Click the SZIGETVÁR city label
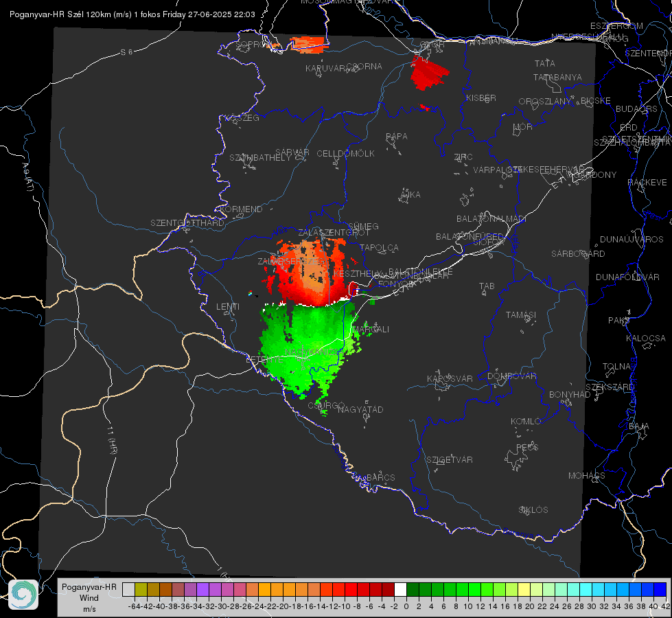 [450, 460]
